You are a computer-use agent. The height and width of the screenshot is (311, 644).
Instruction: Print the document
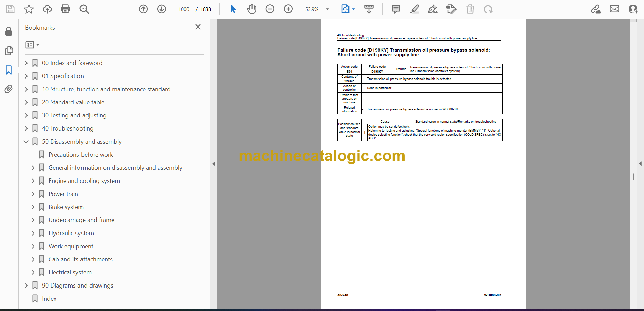click(65, 9)
